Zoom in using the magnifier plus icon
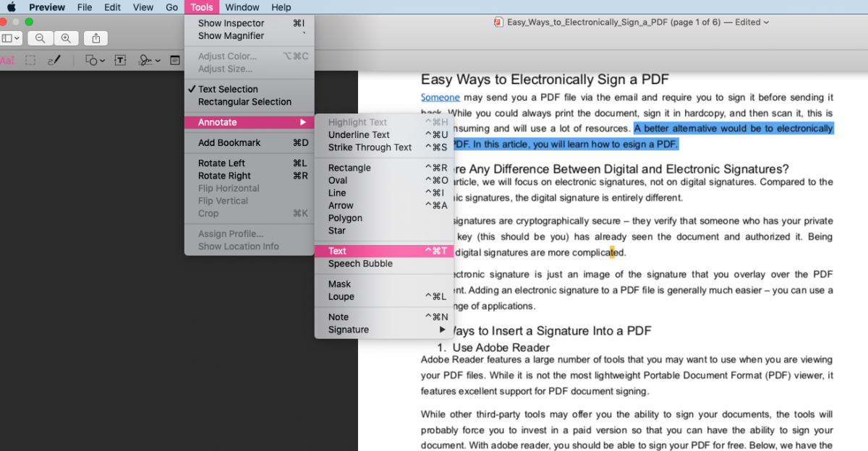This screenshot has width=868, height=451. (x=65, y=38)
